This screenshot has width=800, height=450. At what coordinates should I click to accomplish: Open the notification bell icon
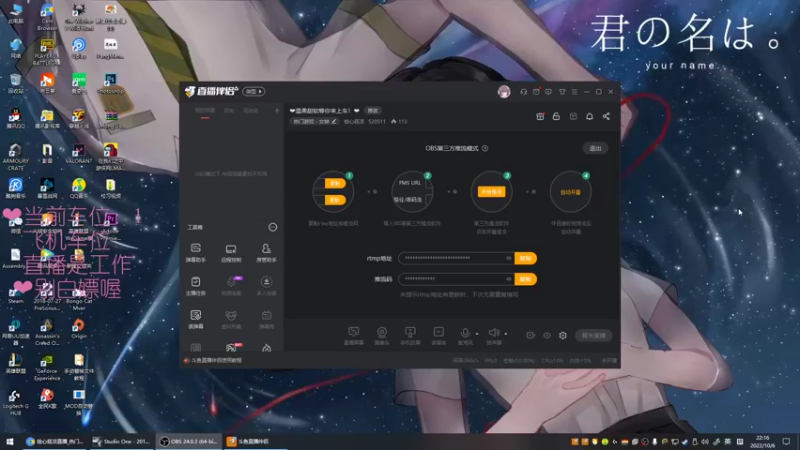589,116
